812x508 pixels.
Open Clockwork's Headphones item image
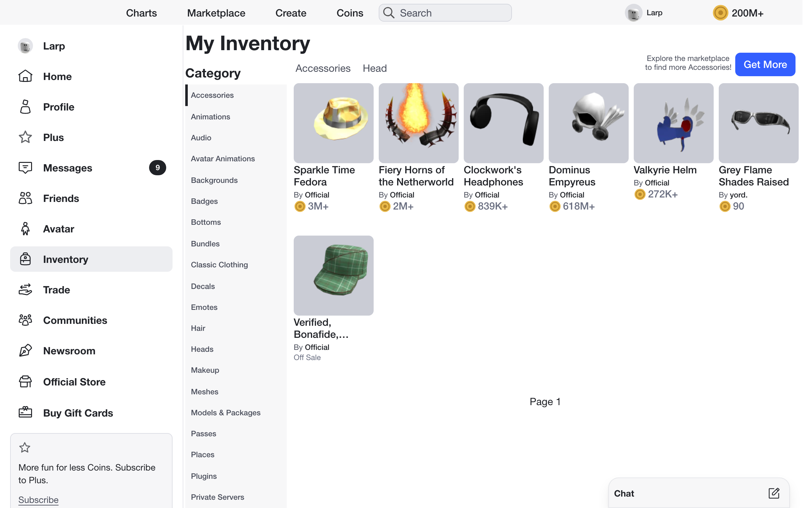(503, 123)
